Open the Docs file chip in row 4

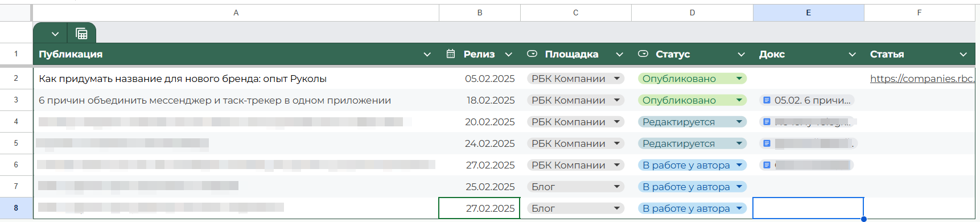[x=807, y=122]
